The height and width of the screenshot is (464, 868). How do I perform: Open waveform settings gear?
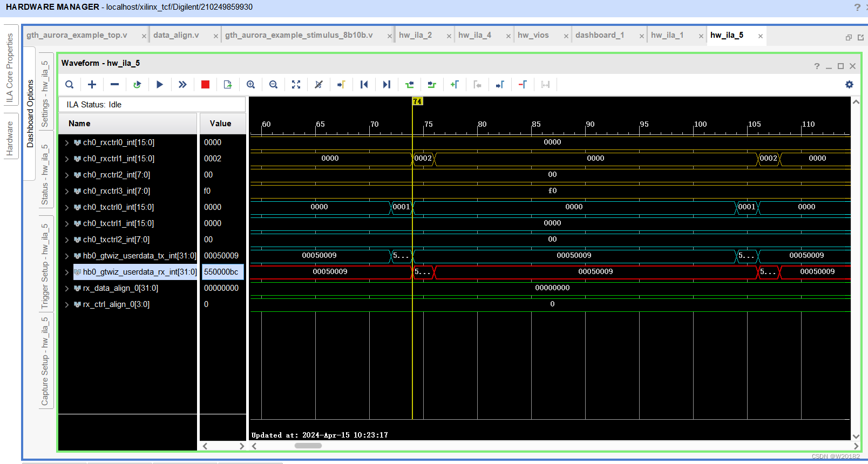(849, 85)
